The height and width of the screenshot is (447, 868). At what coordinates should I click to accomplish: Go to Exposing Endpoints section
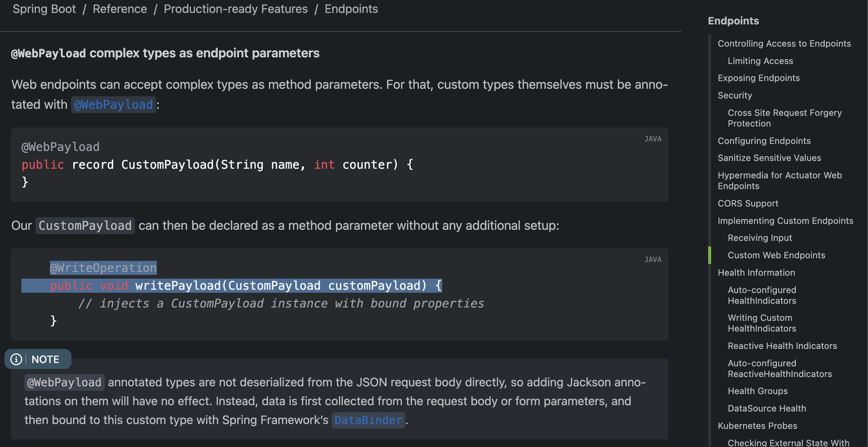[x=758, y=78]
